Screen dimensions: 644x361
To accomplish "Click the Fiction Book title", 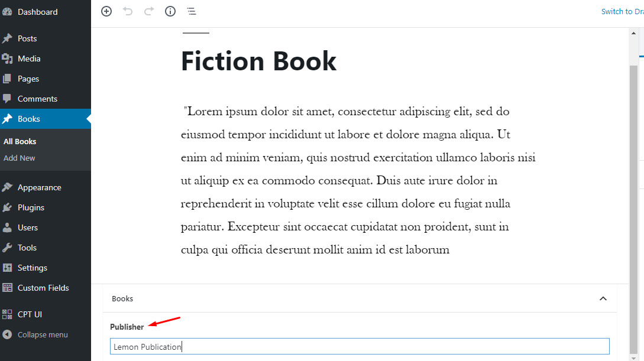I will [259, 61].
